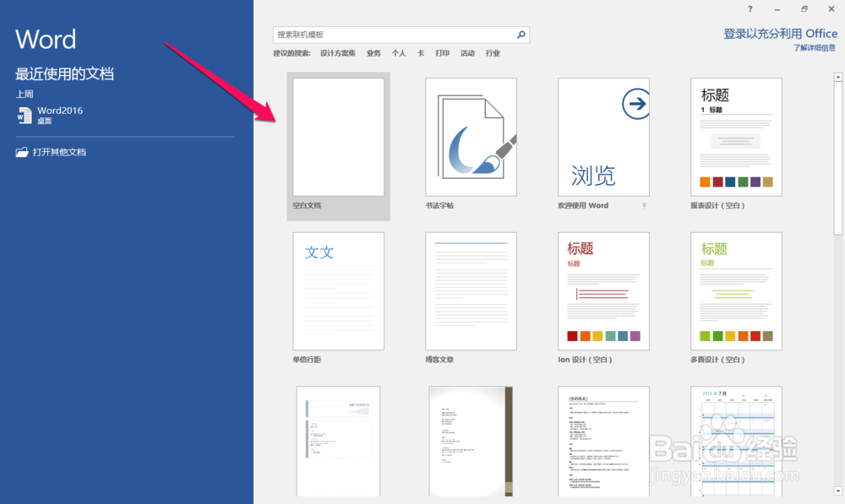845x504 pixels.
Task: Select the 2015 年 7月 calendar template
Action: [x=736, y=441]
